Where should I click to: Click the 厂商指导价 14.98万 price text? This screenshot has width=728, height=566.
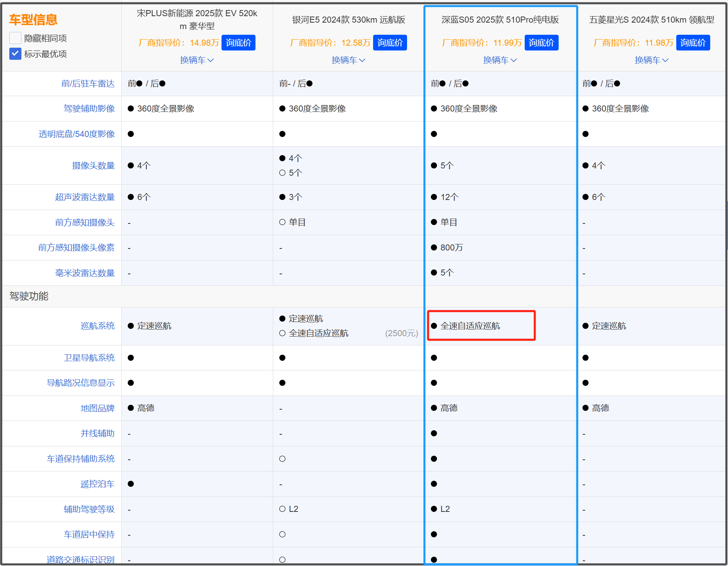pos(179,43)
